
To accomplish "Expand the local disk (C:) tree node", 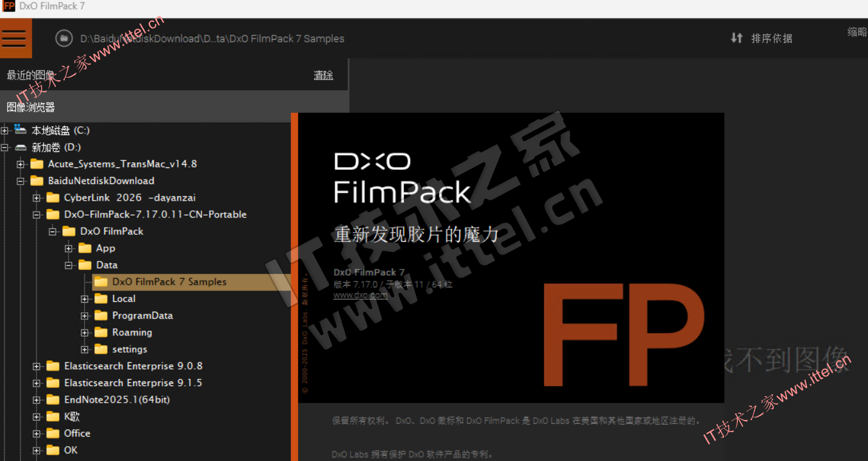I will [5, 131].
